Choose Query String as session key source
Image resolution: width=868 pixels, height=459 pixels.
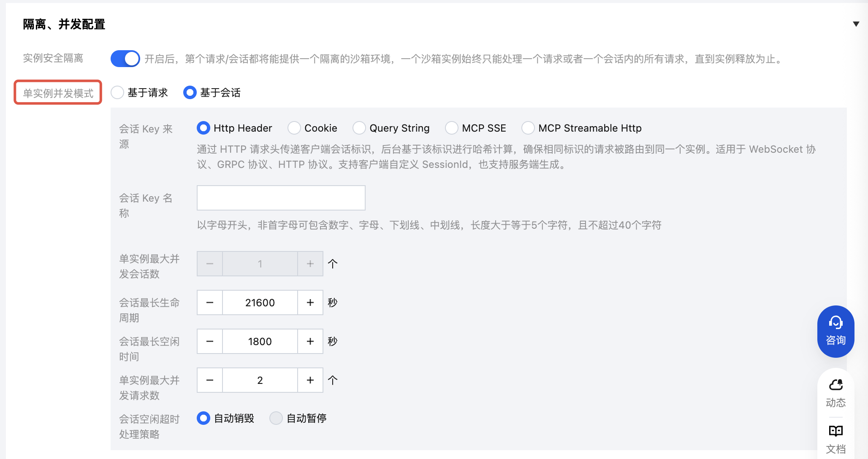point(359,128)
